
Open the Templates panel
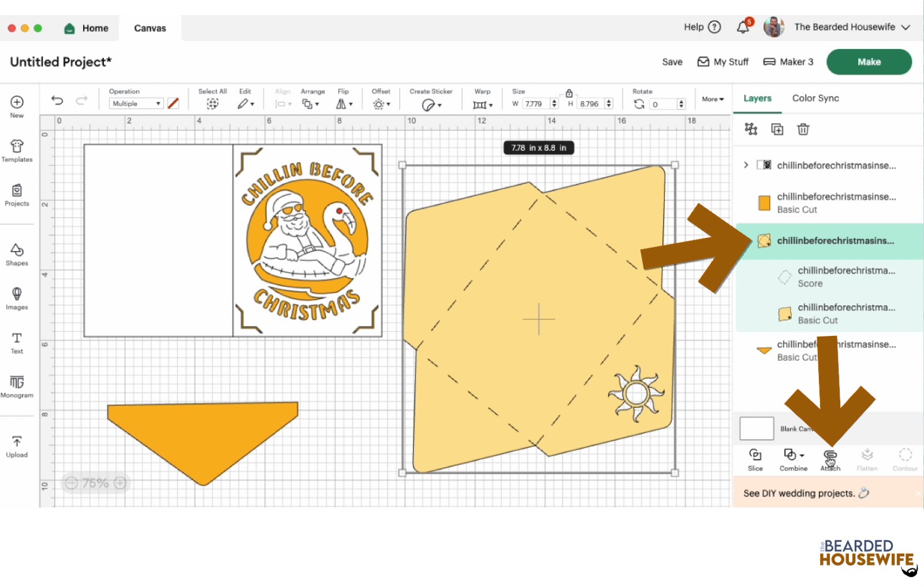point(17,151)
